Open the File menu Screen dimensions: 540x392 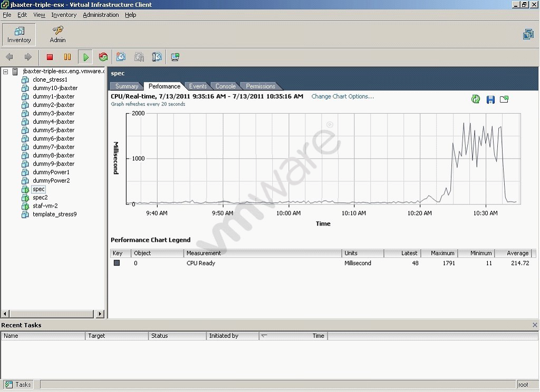pos(7,15)
